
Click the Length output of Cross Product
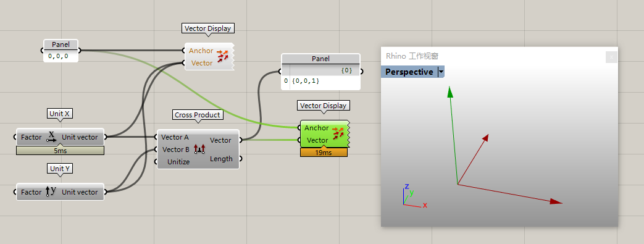[x=222, y=159]
